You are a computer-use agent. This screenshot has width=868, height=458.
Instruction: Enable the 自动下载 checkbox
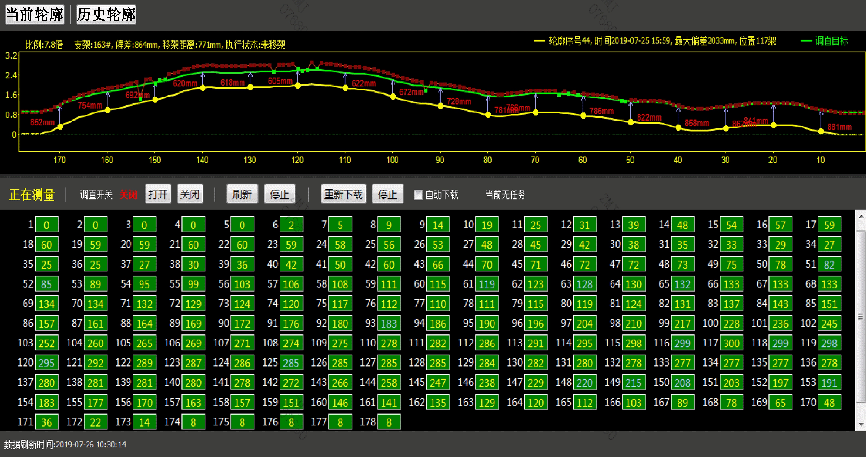pos(418,195)
